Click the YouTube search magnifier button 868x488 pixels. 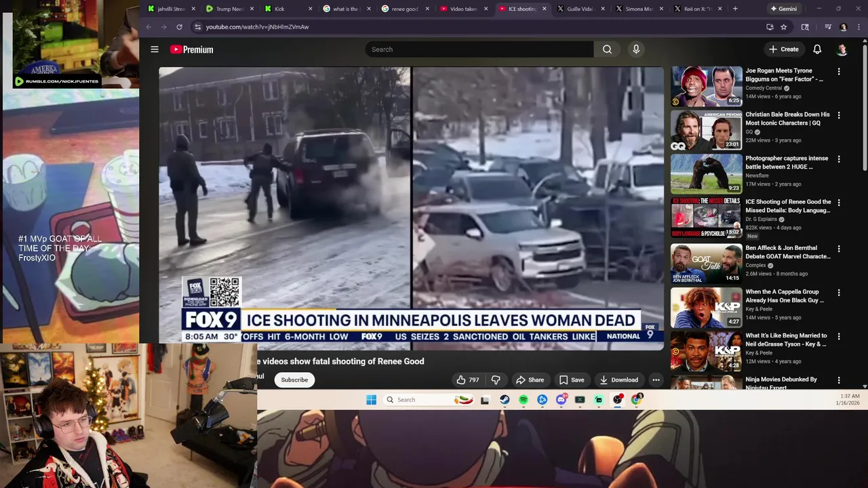click(607, 49)
